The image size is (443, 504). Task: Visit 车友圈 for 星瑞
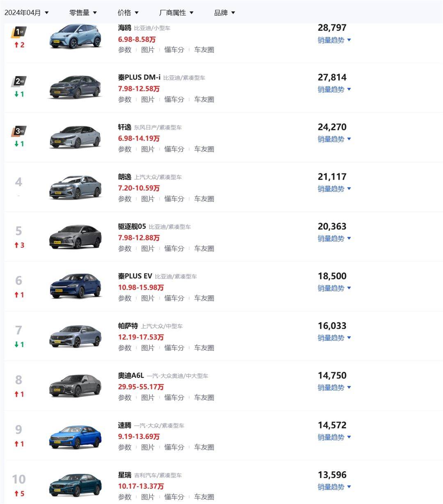point(204,497)
